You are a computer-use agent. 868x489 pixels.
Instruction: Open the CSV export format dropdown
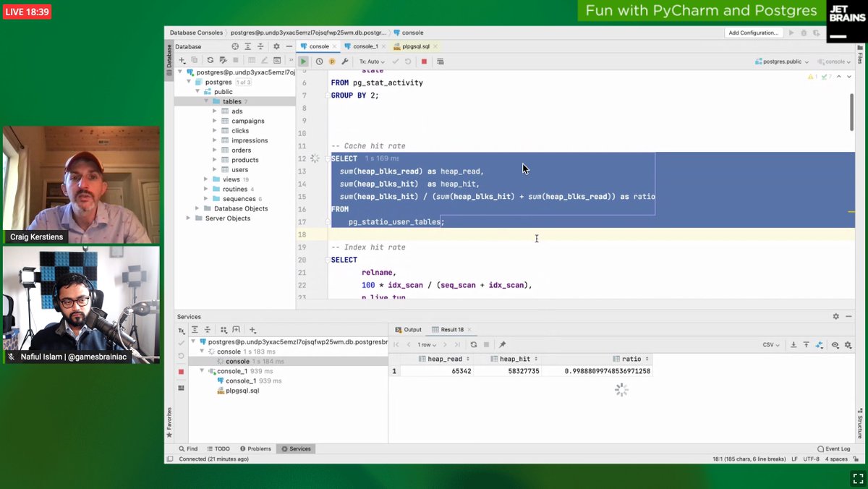pos(771,345)
